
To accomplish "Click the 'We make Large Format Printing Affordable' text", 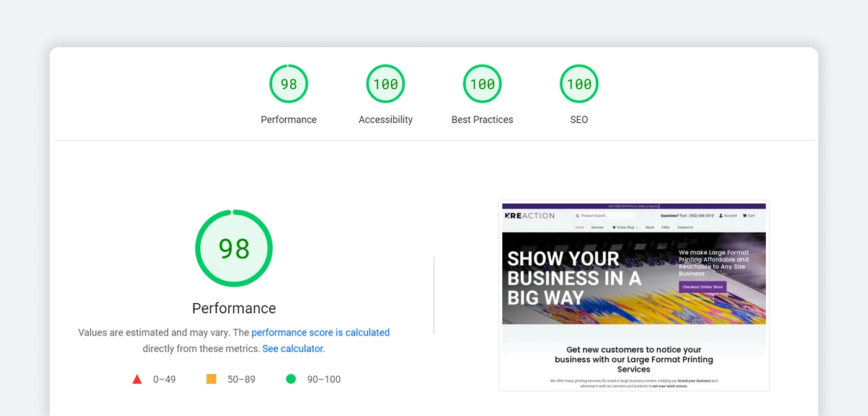I will [x=714, y=263].
